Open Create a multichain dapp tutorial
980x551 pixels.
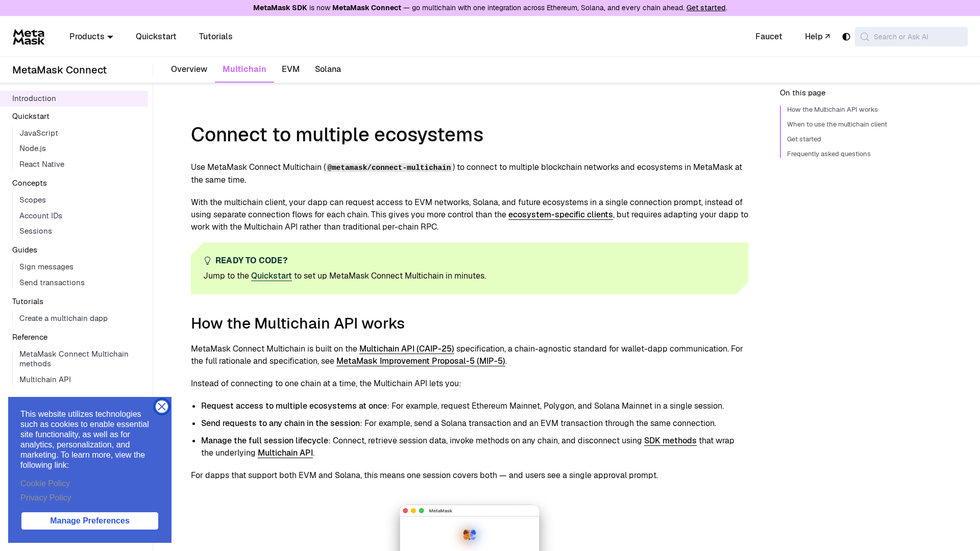click(x=63, y=318)
